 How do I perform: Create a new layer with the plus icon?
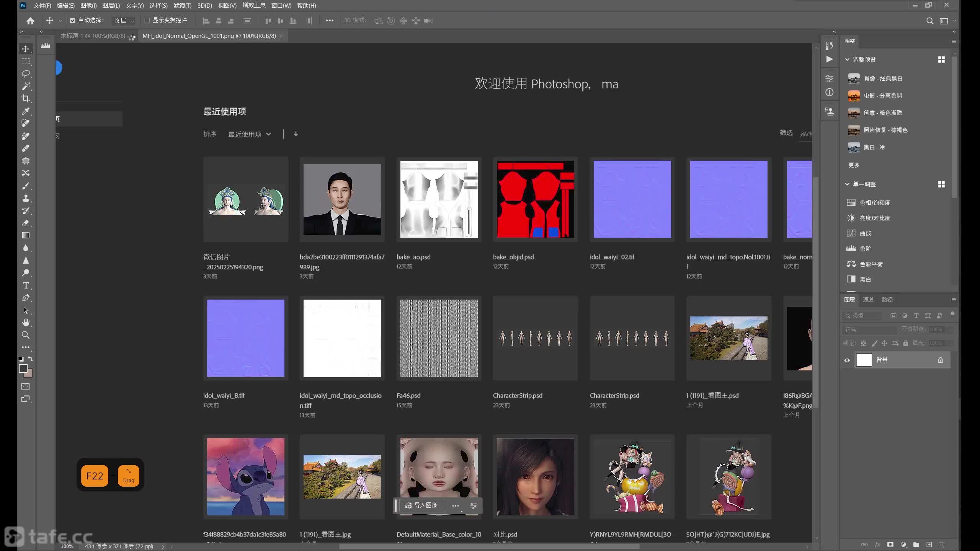pyautogui.click(x=929, y=544)
